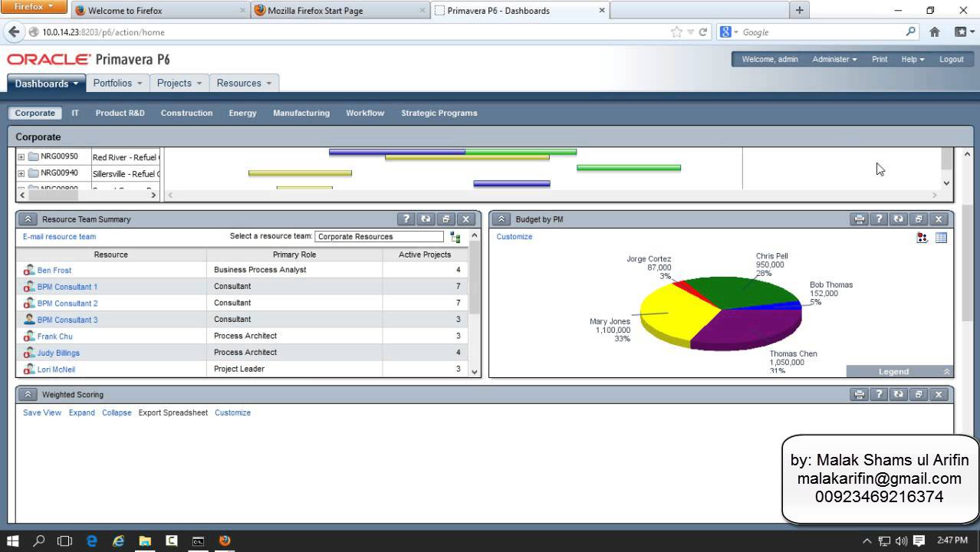Viewport: 980px width, 552px height.
Task: Refresh the Budget by PM portlet
Action: pos(899,219)
